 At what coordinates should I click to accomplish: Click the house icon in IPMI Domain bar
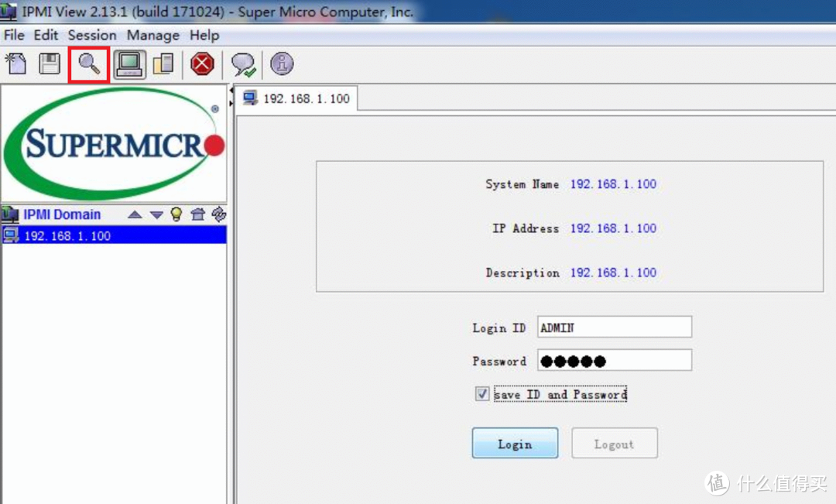(197, 214)
